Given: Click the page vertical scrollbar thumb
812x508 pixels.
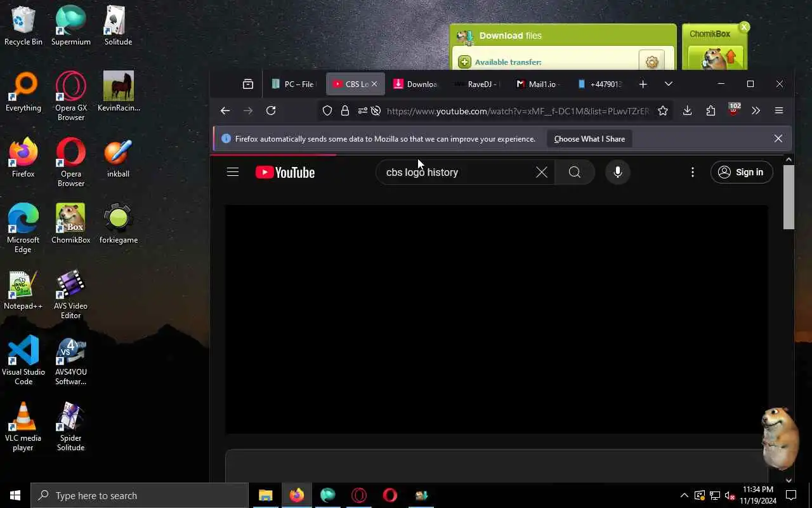Looking at the screenshot, I should click(789, 197).
